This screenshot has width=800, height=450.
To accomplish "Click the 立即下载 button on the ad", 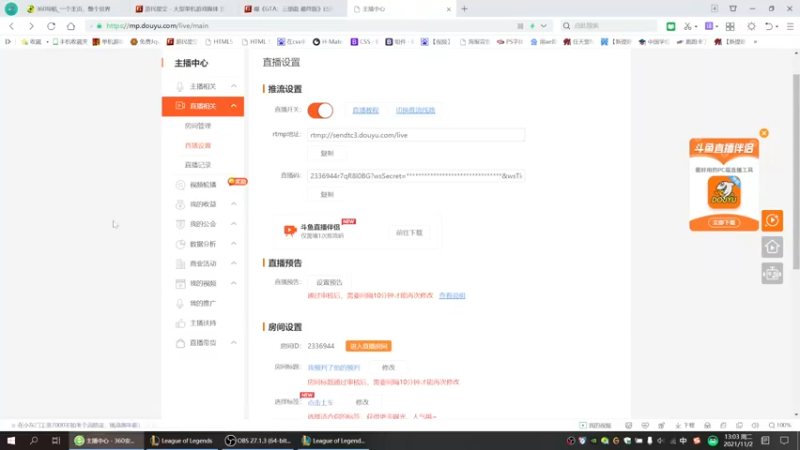I will [724, 222].
